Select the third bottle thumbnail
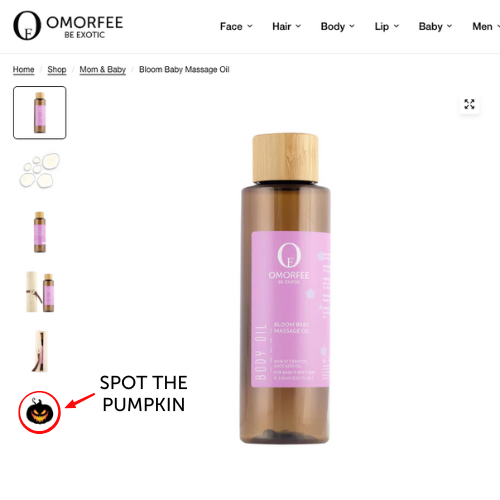 (40, 232)
